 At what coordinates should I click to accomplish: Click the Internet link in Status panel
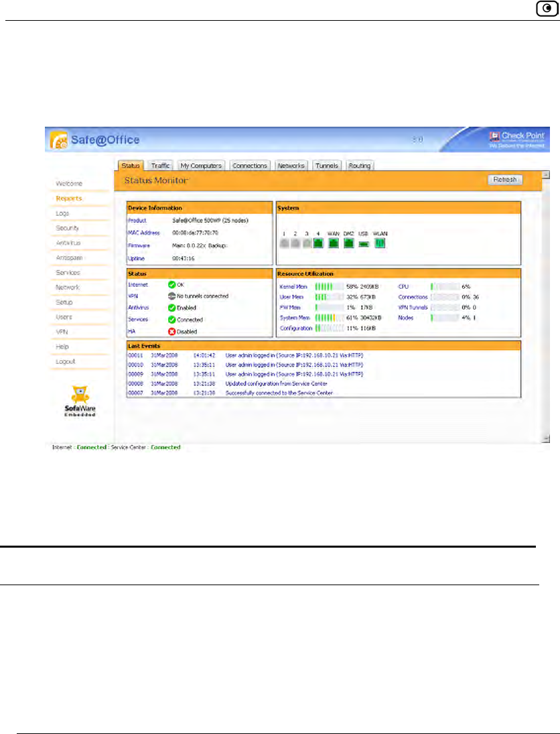(138, 285)
